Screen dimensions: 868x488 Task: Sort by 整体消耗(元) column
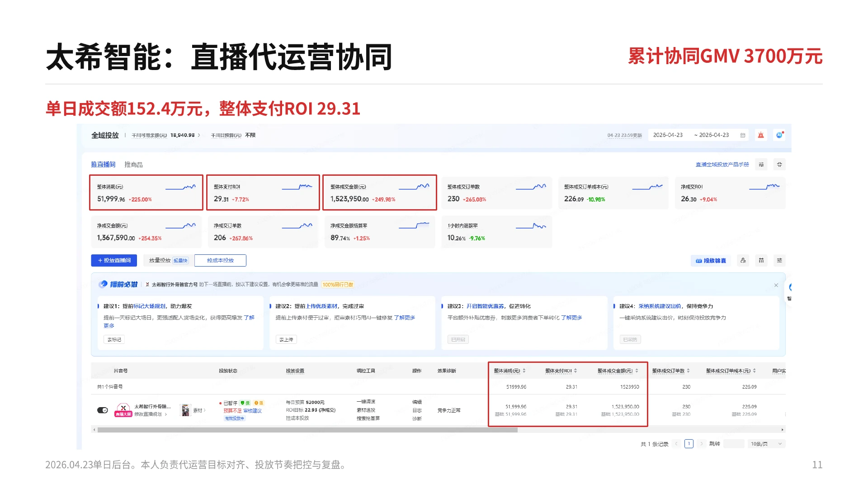[524, 371]
